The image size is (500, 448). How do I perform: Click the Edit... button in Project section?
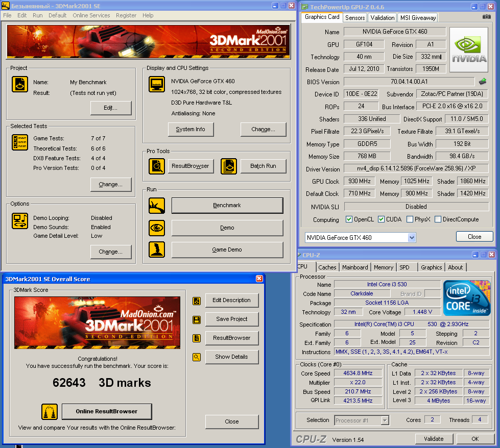click(x=111, y=108)
